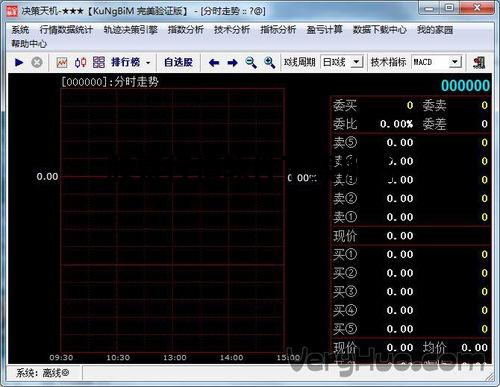Open the 排行榜 ranking list
500x387 pixels.
pyautogui.click(x=126, y=62)
